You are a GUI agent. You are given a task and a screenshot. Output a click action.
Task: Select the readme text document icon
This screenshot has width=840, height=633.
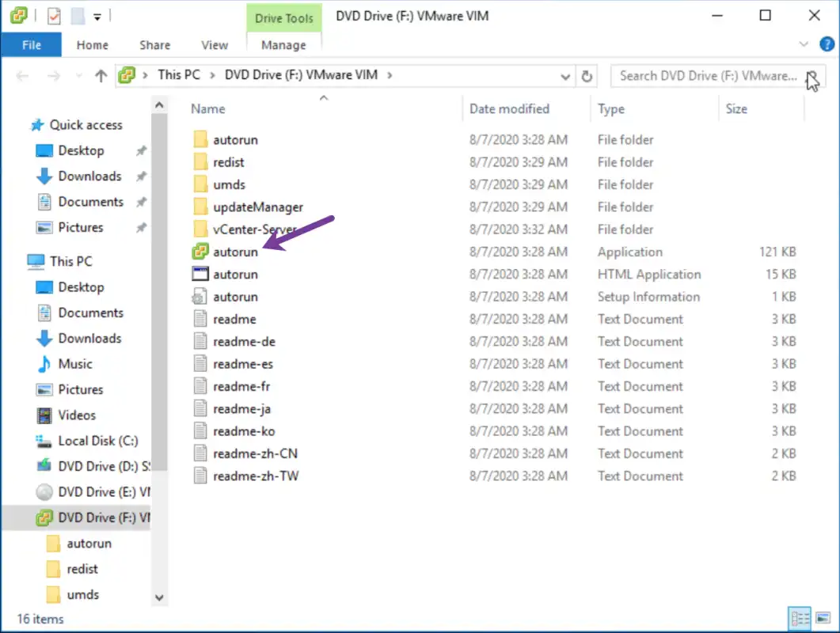point(200,319)
